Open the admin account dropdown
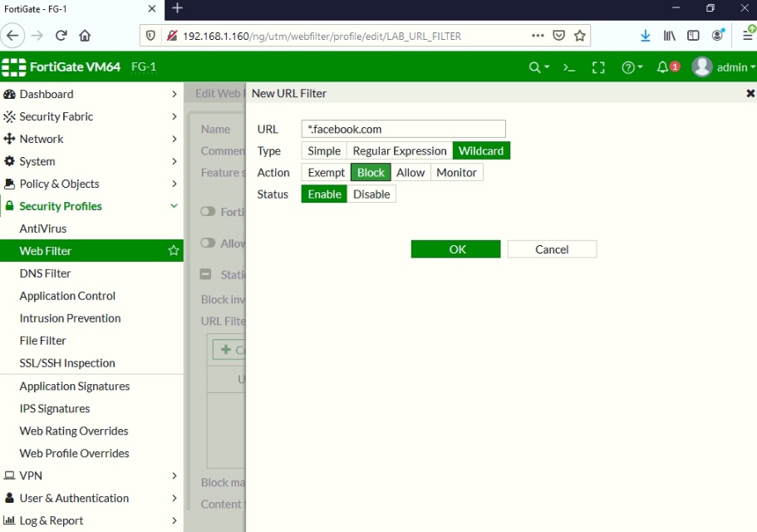The image size is (757, 532). 729,66
